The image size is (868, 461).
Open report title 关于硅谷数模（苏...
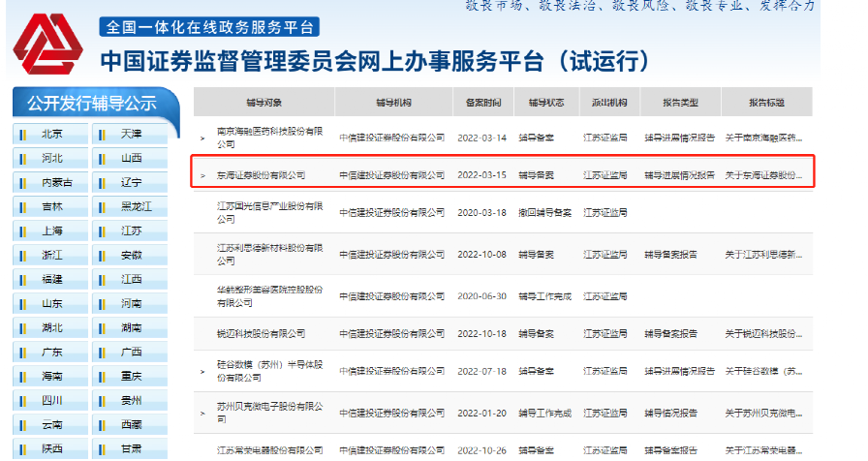[763, 371]
